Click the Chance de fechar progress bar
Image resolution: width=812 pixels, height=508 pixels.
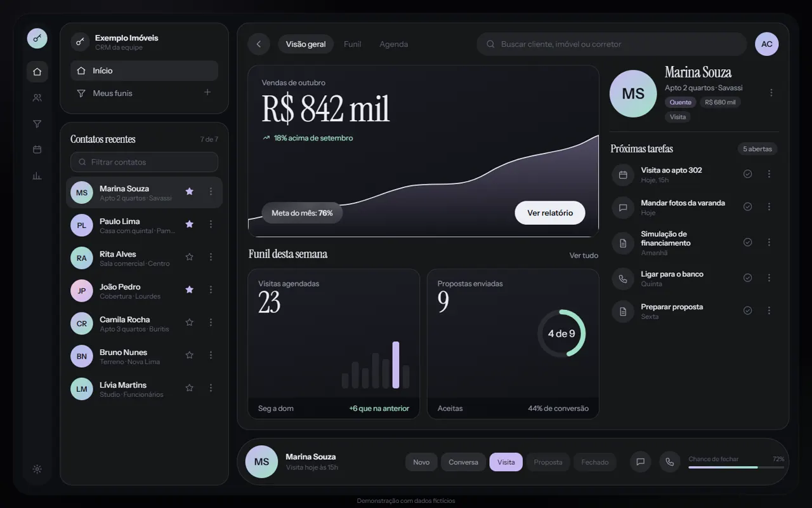pyautogui.click(x=737, y=467)
